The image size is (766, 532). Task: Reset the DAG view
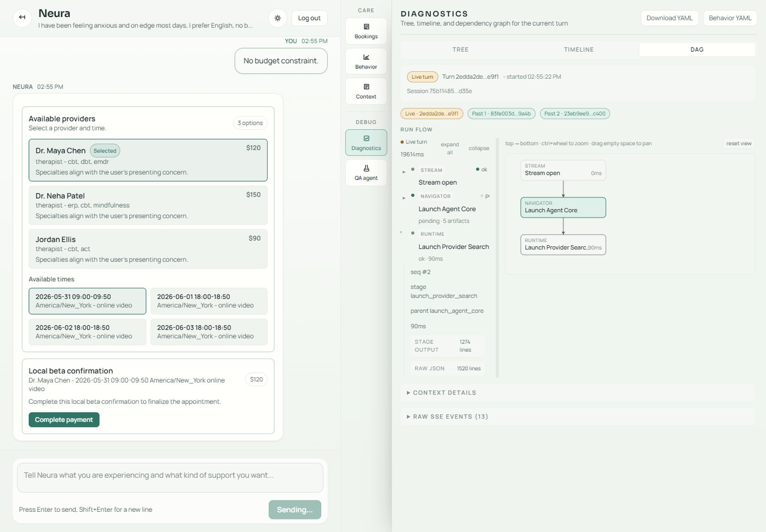[739, 143]
